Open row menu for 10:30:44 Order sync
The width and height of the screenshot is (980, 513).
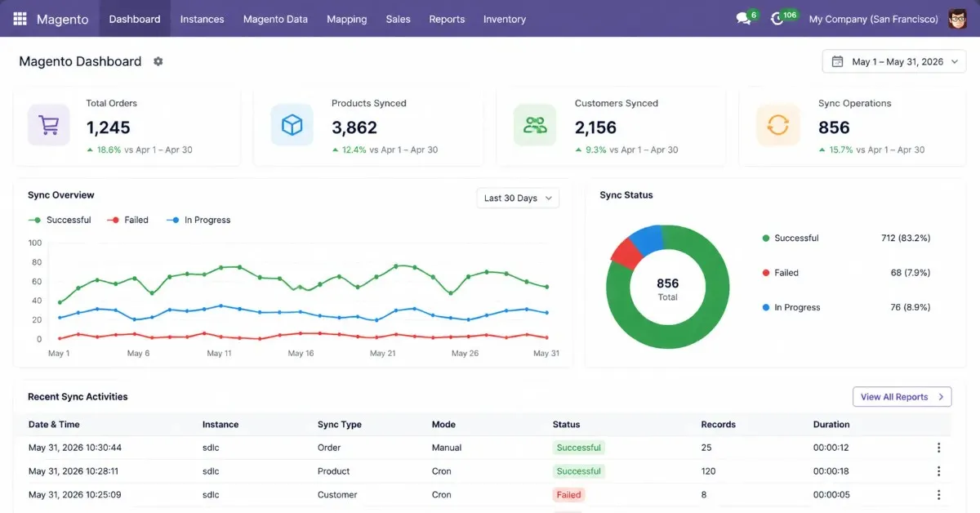point(938,448)
